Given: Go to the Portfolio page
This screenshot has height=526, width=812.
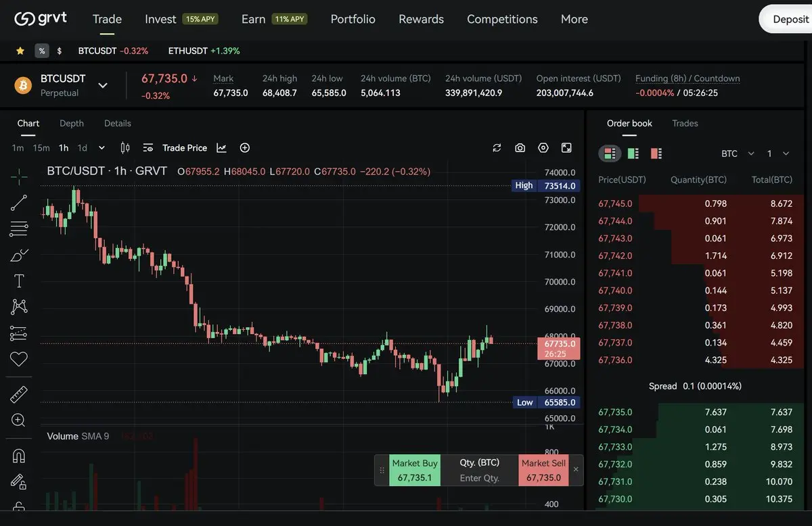Looking at the screenshot, I should coord(353,19).
